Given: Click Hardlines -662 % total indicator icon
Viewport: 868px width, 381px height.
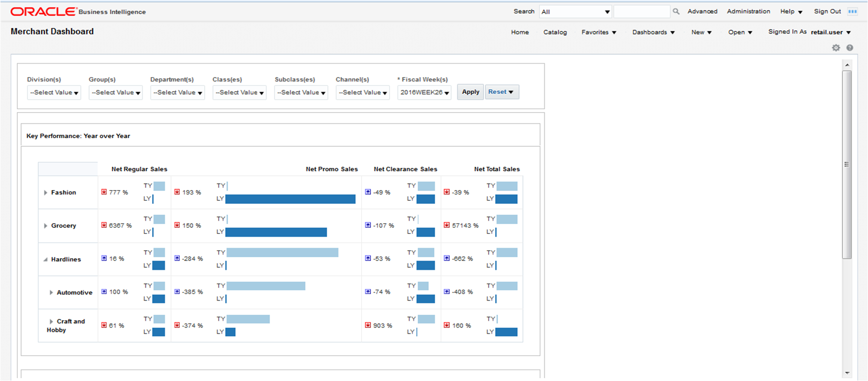Looking at the screenshot, I should tap(447, 258).
